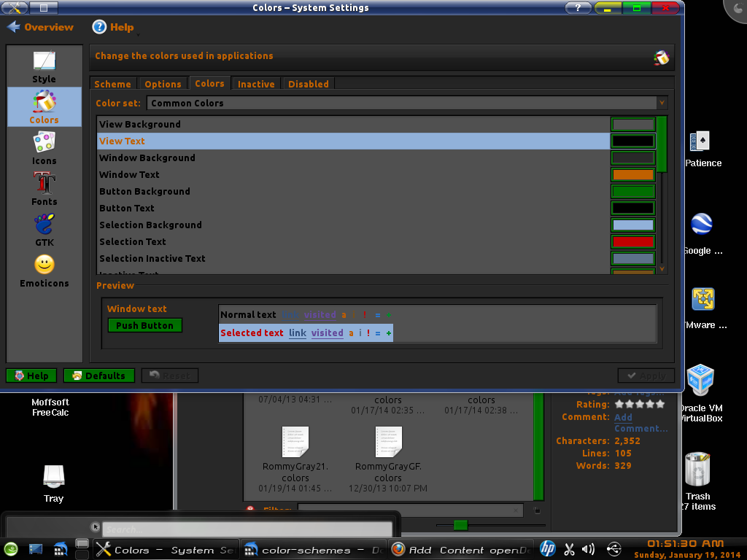Apply the color changes
The image size is (747, 560).
[646, 376]
